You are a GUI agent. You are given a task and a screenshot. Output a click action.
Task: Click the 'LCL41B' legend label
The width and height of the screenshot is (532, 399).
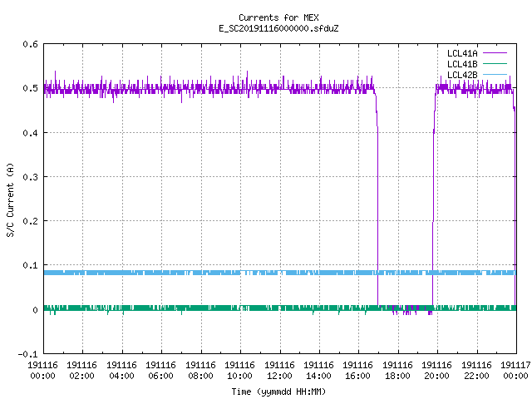click(462, 64)
